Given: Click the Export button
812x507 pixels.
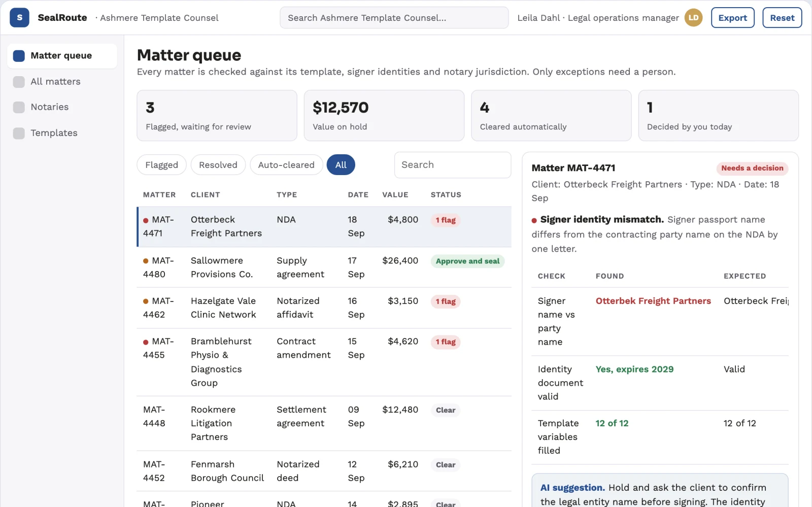Looking at the screenshot, I should click(x=732, y=18).
